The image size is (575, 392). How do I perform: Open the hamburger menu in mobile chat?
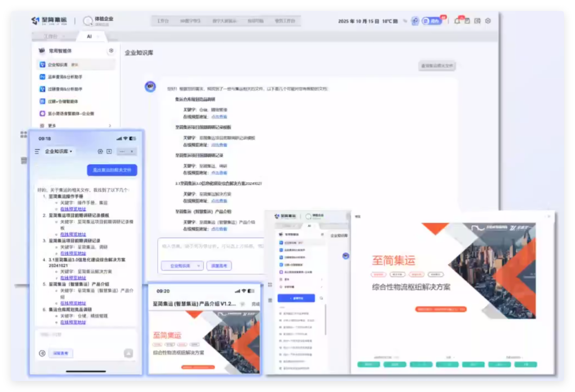[x=38, y=151]
